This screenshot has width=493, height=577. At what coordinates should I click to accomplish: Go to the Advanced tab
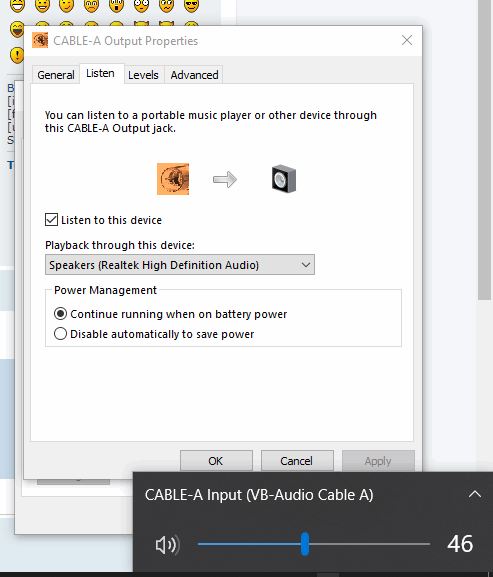tap(194, 75)
